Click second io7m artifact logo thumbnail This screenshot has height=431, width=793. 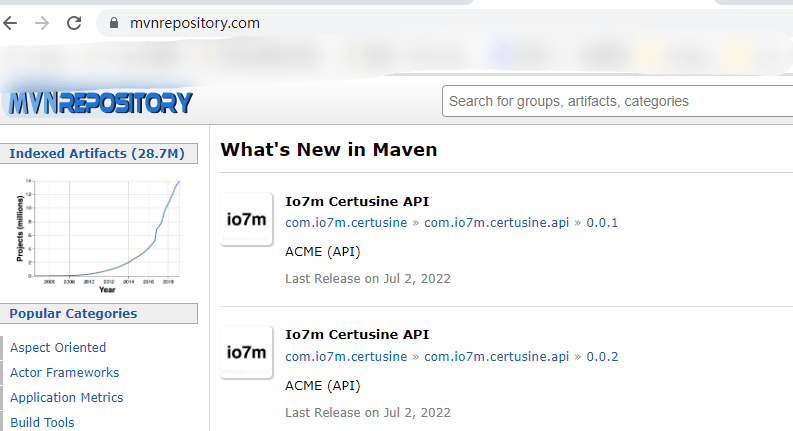(246, 352)
